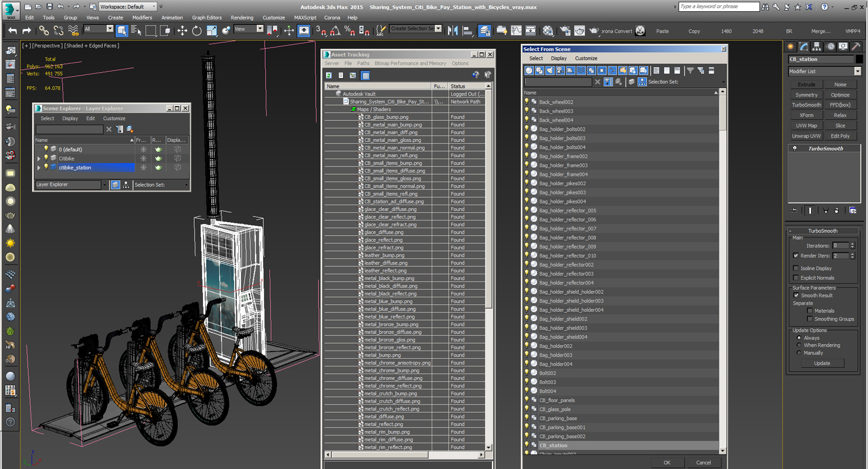Toggle Render Iters checkbox in TurboSmooth
868x469 pixels.
pos(796,256)
